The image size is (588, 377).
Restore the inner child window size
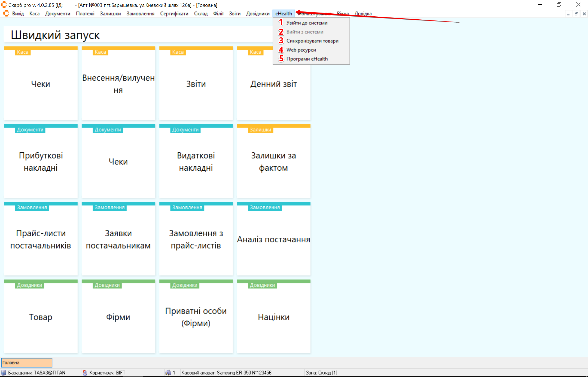coord(576,14)
